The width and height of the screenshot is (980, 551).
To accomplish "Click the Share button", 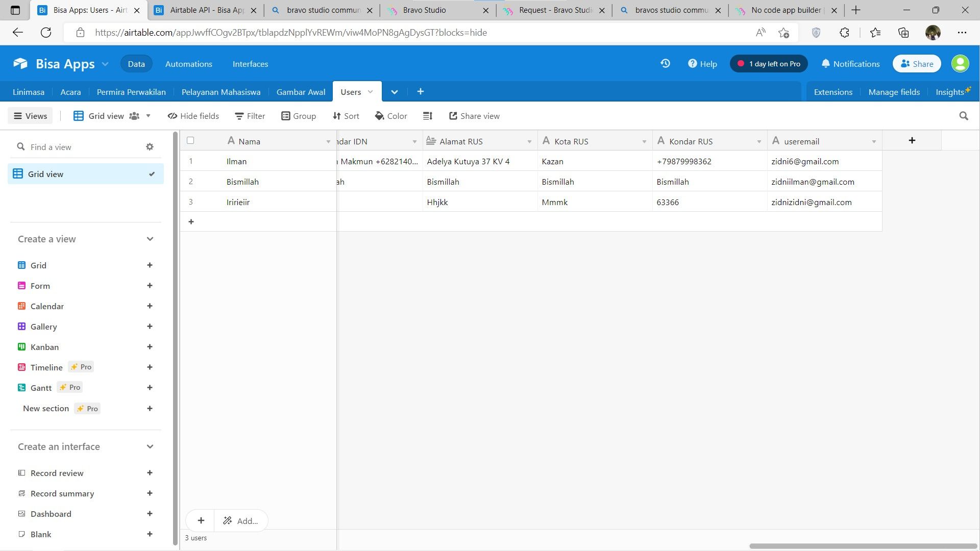I will coord(917,64).
